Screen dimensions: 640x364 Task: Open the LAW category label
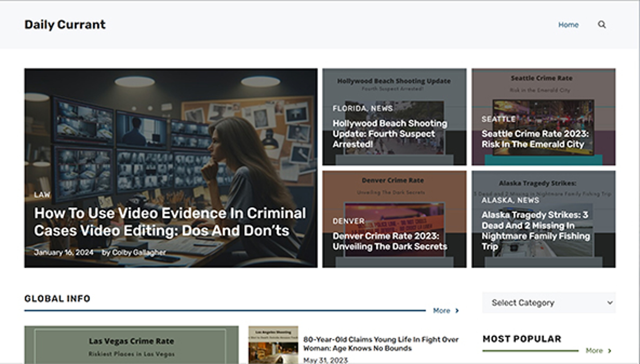[x=42, y=195]
